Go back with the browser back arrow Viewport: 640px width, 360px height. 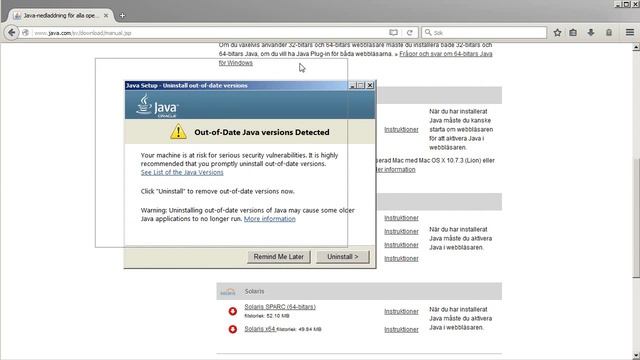[11, 33]
